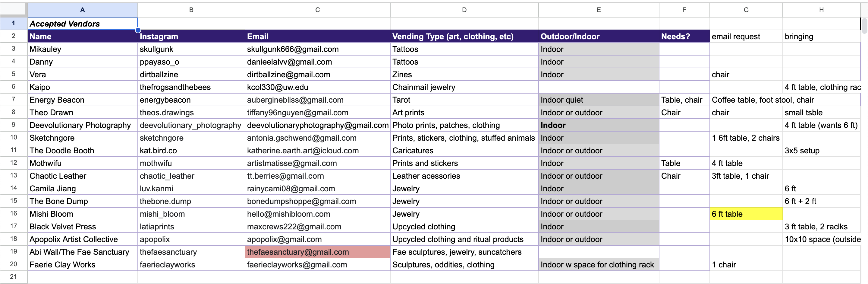Select the 'email request' cell
Image resolution: width=868 pixels, height=284 pixels.
[x=746, y=36]
